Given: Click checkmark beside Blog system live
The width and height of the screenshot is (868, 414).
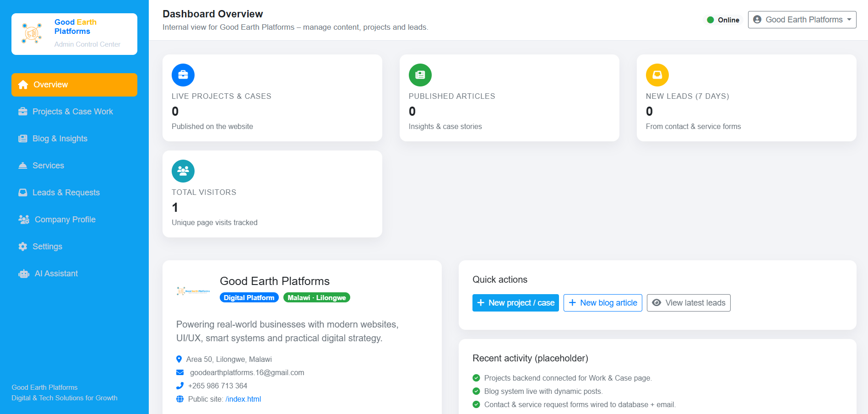Looking at the screenshot, I should pyautogui.click(x=476, y=391).
